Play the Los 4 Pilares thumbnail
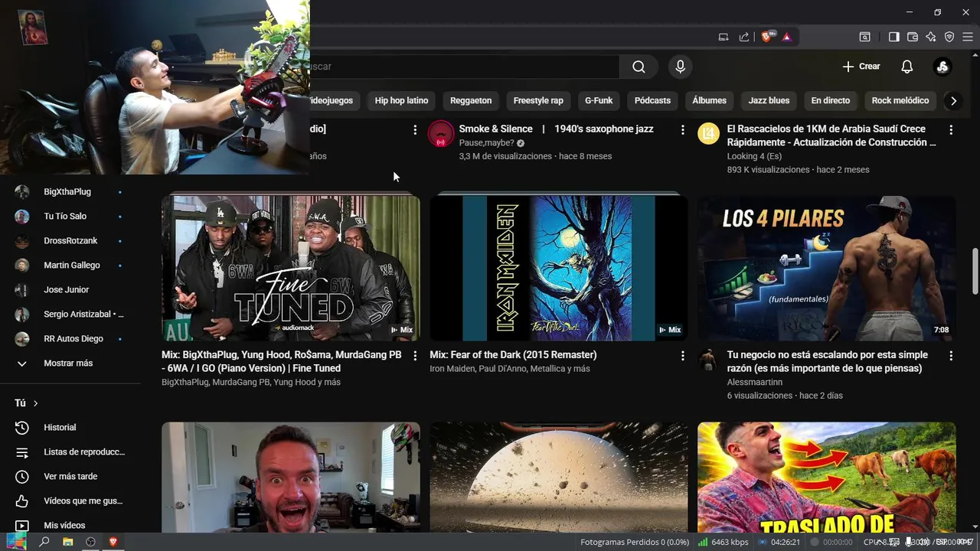The image size is (980, 551). pos(827,268)
